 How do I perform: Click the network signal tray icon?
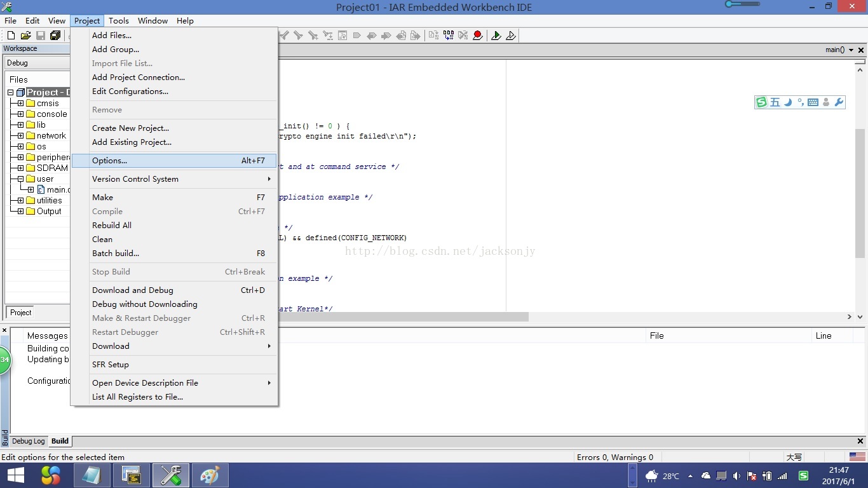click(x=782, y=476)
